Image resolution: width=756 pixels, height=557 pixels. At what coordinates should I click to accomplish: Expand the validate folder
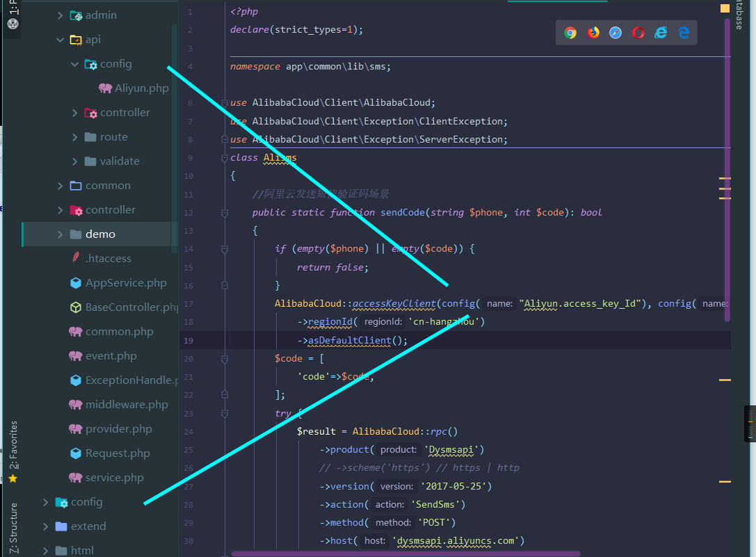coord(74,161)
